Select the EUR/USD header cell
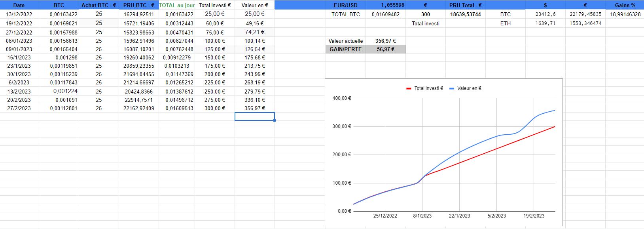Screen dimensions: 644x229 coord(346,5)
